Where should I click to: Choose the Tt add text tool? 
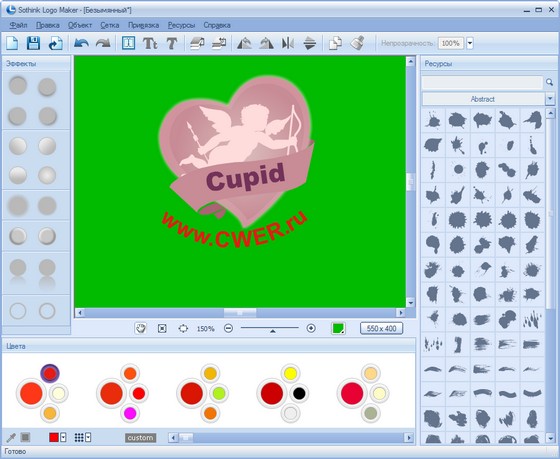[150, 43]
